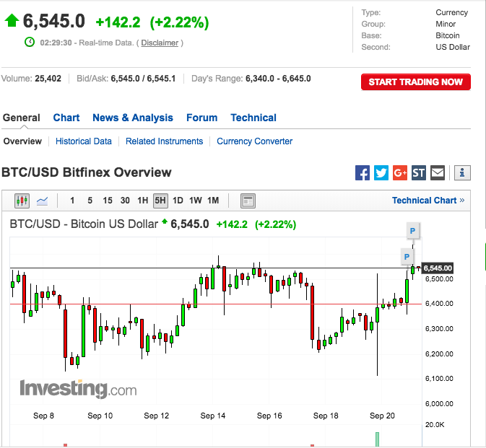
Task: Switch to area line chart icon
Action: [x=42, y=201]
